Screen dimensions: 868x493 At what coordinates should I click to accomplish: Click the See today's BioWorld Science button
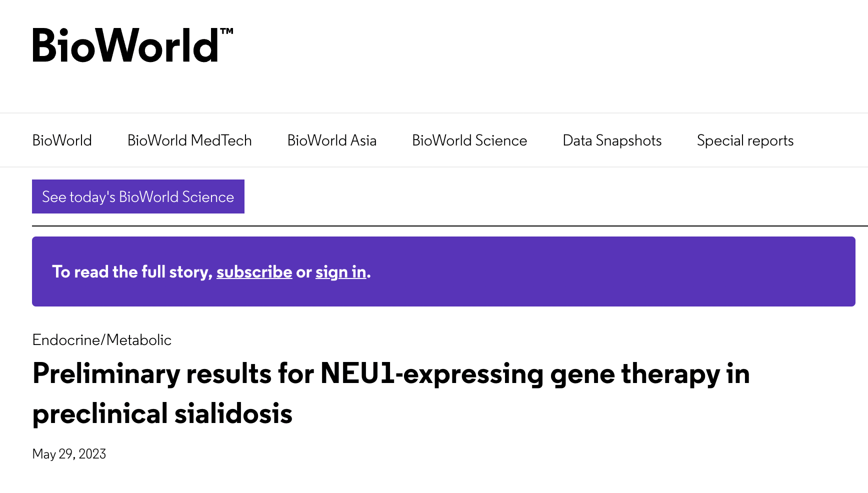click(x=138, y=196)
